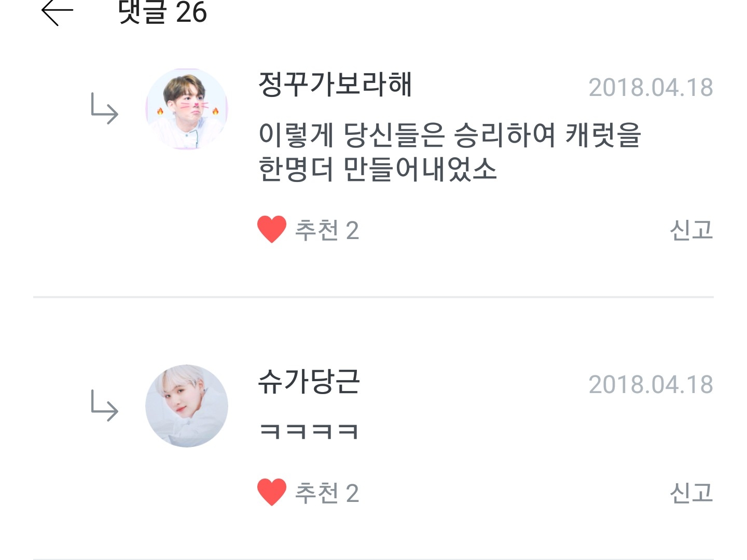Click reply arrow beside 정꾸가보라해's comment
747x560 pixels.
[x=104, y=108]
